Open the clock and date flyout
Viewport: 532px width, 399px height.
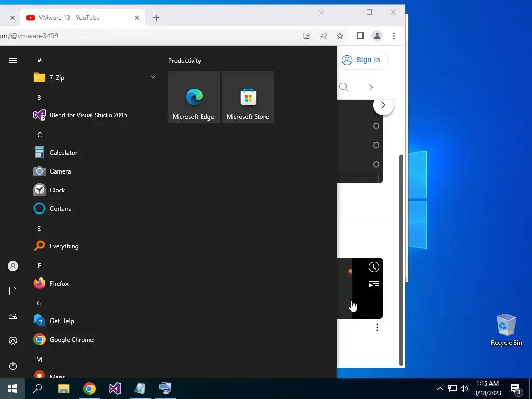pyautogui.click(x=487, y=389)
